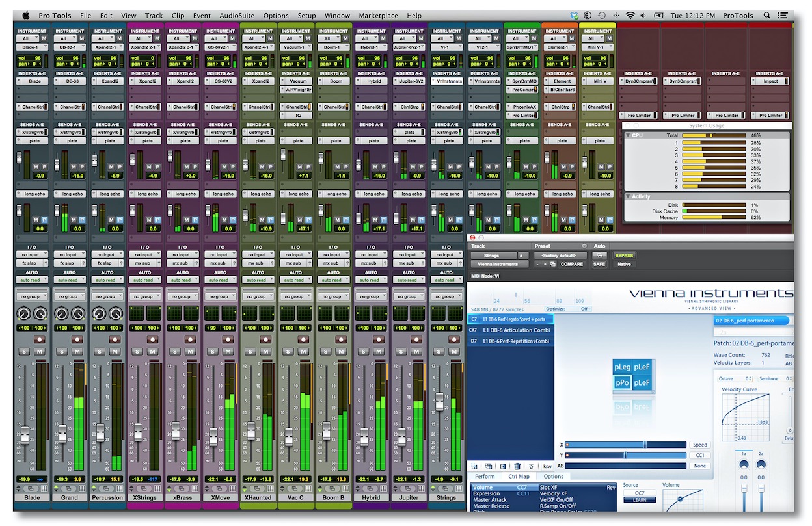
Task: Mute the xBrass track
Action: pos(189,352)
